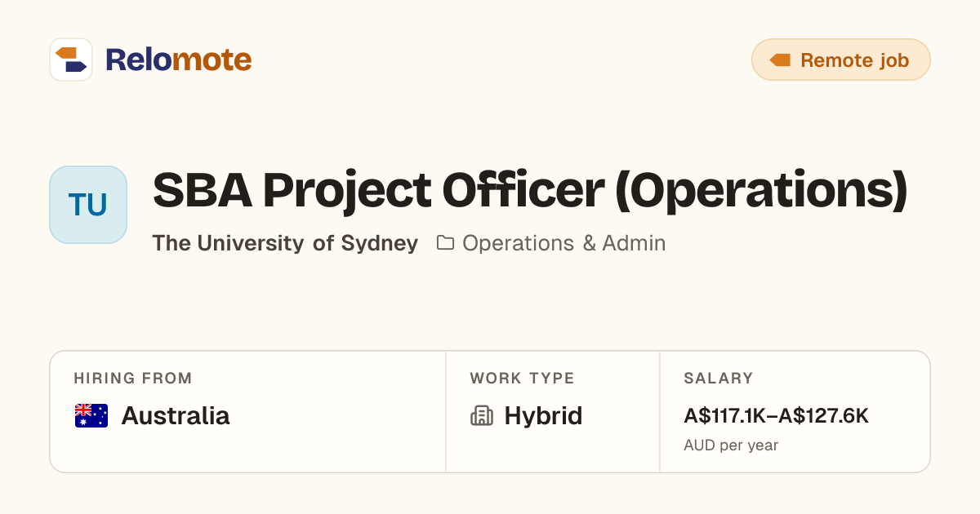Select the A$117.1K–A$127.6K salary value

click(x=777, y=416)
